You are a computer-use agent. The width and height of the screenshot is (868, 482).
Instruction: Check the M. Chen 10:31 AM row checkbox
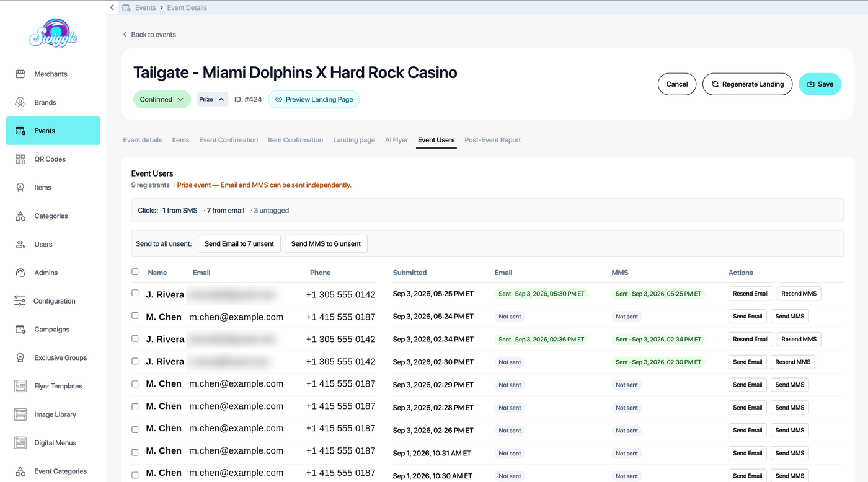[135, 453]
